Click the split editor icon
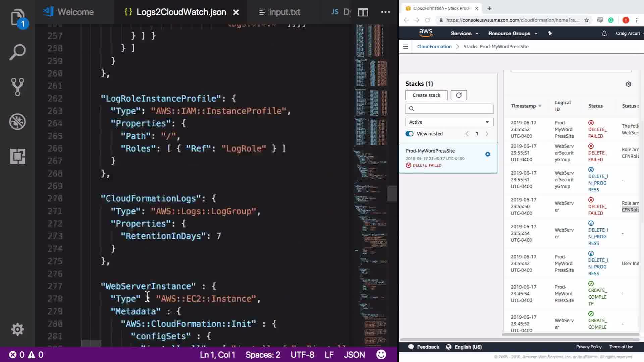The width and height of the screenshot is (644, 362). coord(363,12)
